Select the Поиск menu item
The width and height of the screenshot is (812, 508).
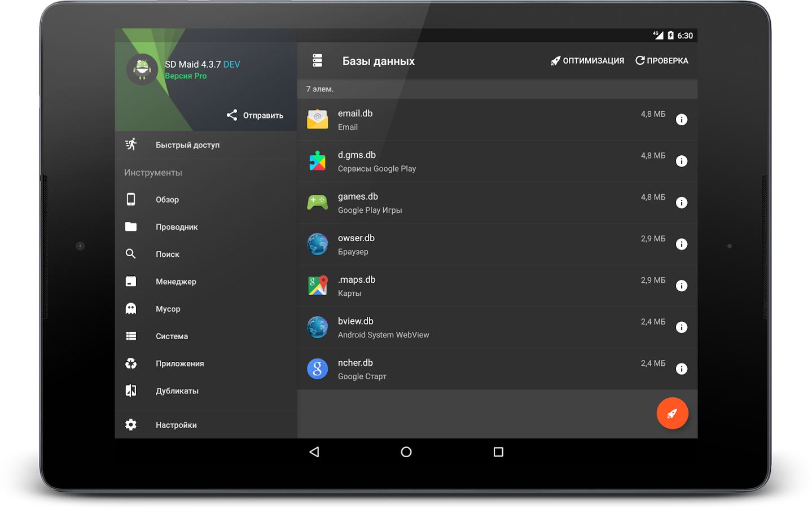[x=206, y=254]
